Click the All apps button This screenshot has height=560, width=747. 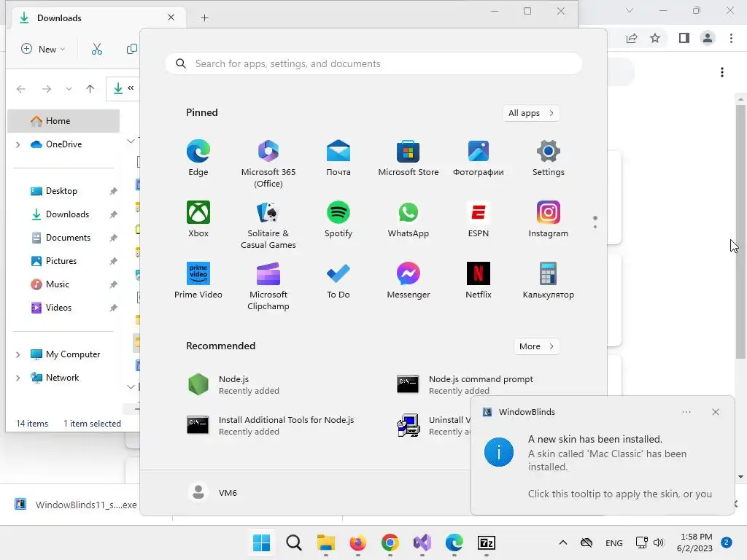pos(531,113)
